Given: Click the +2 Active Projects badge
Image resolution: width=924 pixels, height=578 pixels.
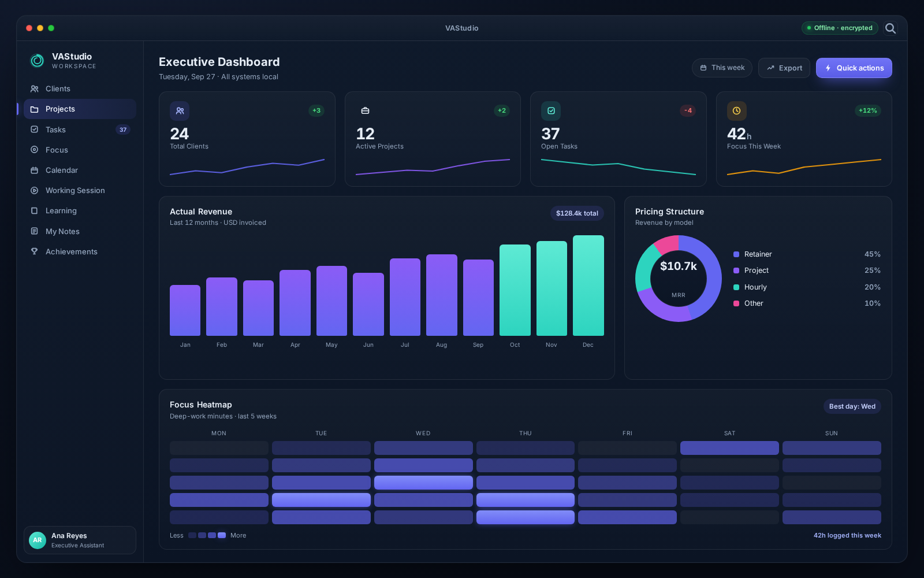Looking at the screenshot, I should click(x=502, y=110).
